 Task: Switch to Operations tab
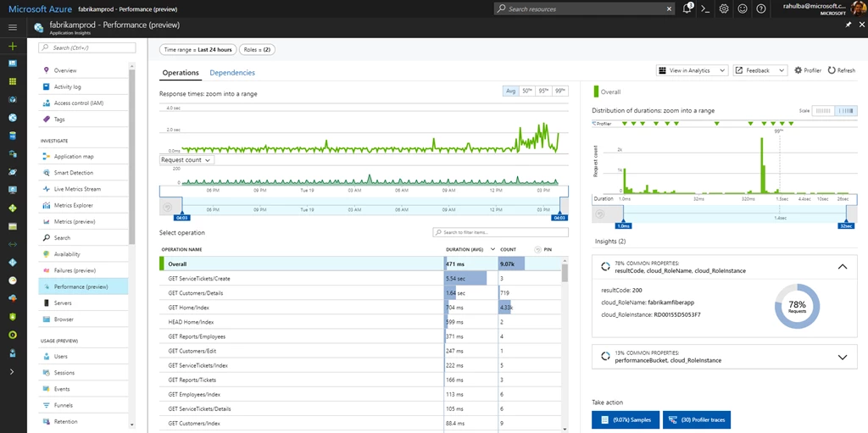tap(181, 73)
